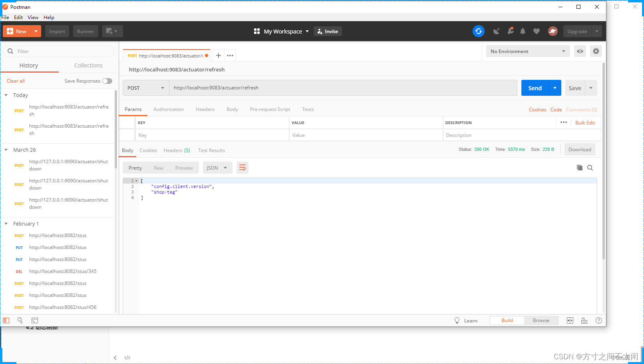Screen dimensions: 644x364
Task: Open the Upgrade dropdown arrow
Action: [596, 31]
